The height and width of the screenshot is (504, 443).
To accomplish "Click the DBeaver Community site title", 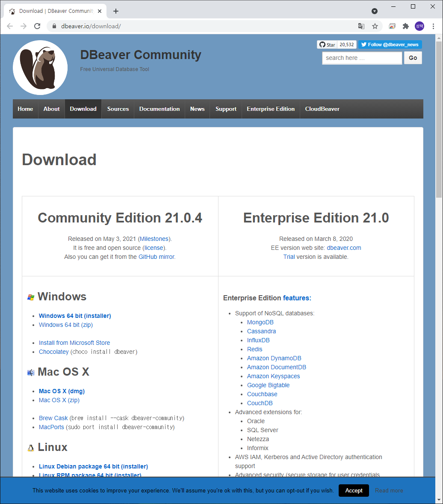I will click(x=141, y=55).
